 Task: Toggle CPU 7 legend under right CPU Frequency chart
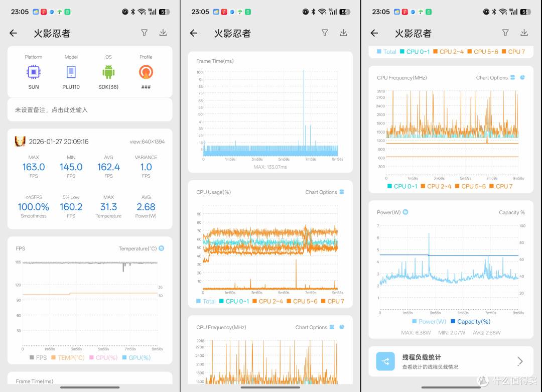tap(501, 186)
